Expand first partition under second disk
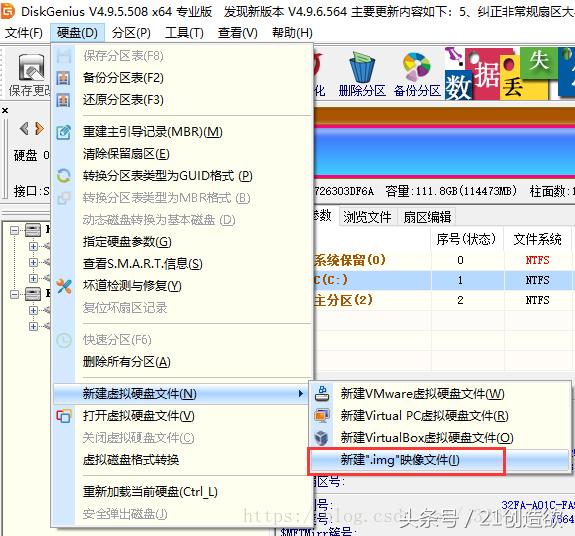The height and width of the screenshot is (536, 575). coord(33,310)
